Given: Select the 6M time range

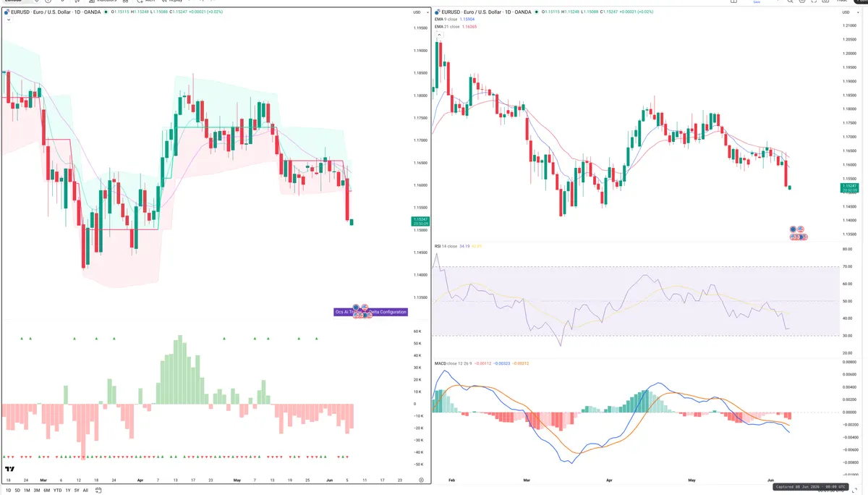Looking at the screenshot, I should (46, 490).
